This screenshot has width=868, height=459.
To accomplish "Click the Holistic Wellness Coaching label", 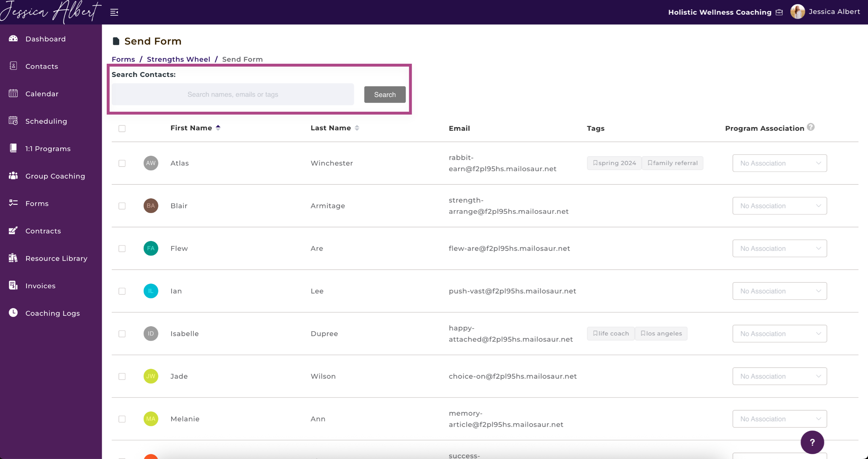I will pyautogui.click(x=720, y=12).
